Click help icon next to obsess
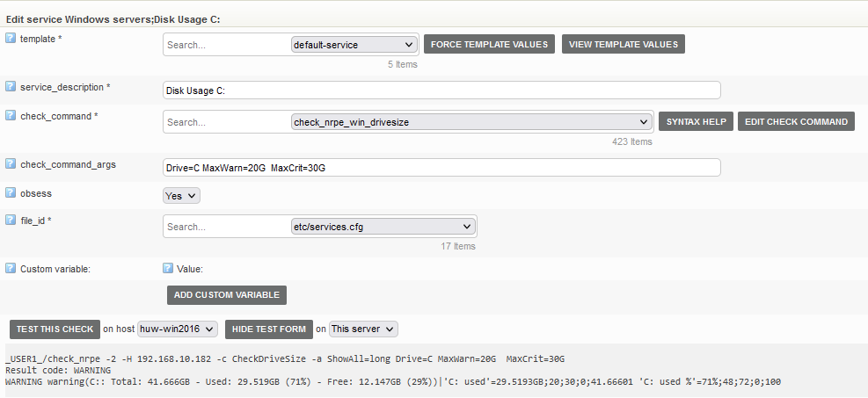Viewport: 868px width, 398px height. (x=11, y=193)
